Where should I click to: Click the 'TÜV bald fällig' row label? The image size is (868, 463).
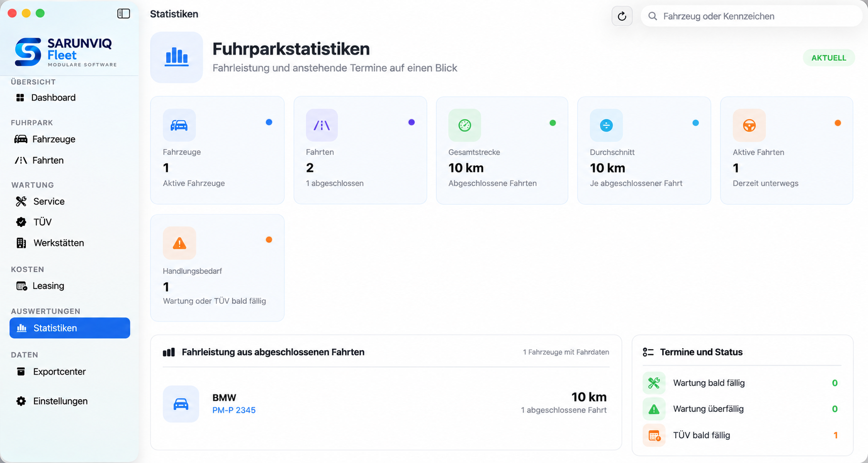[x=702, y=435]
